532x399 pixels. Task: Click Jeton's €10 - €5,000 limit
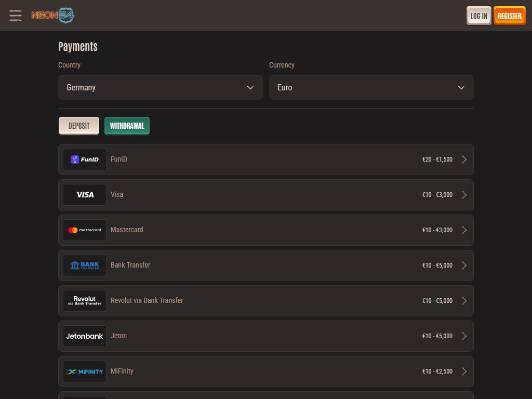click(x=437, y=336)
